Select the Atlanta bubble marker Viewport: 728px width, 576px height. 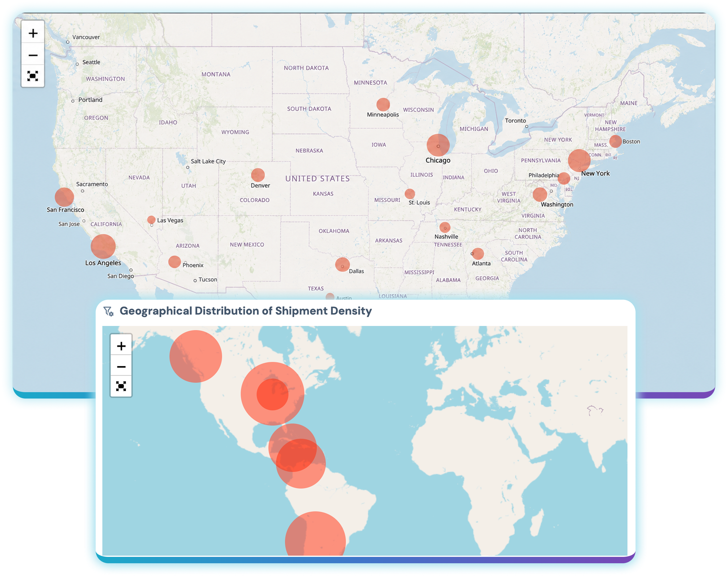tap(478, 253)
